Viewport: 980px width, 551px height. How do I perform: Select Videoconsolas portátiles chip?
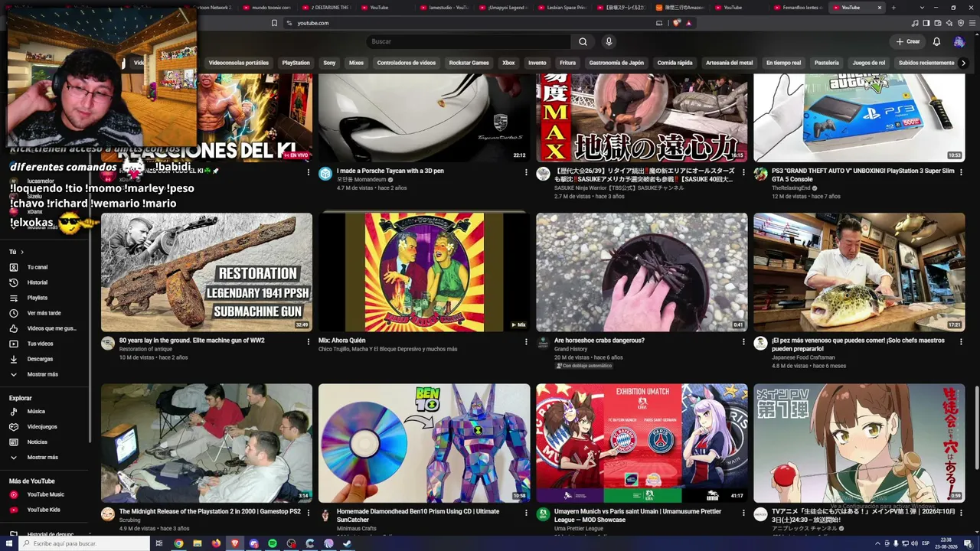[x=238, y=63]
